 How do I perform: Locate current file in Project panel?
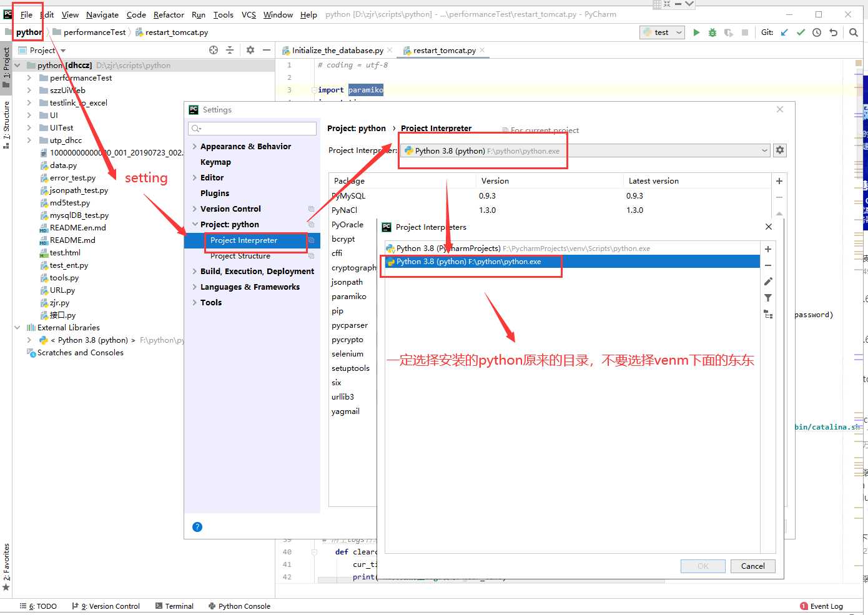tap(214, 50)
